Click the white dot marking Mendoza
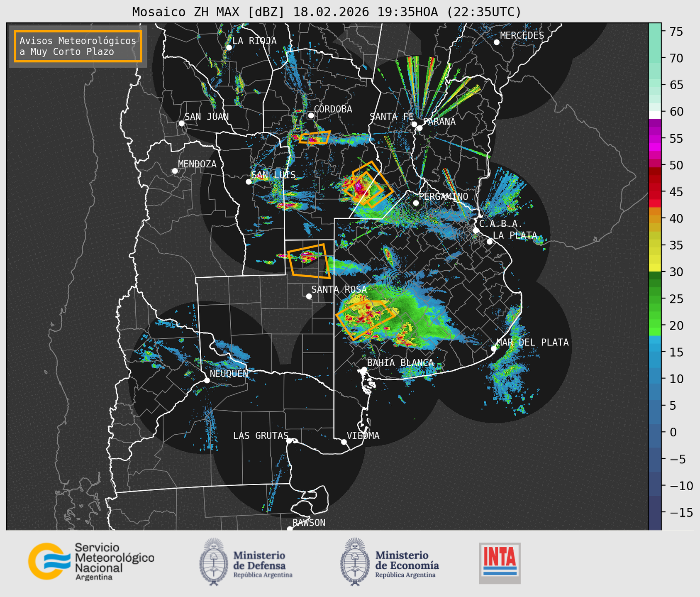 [175, 171]
